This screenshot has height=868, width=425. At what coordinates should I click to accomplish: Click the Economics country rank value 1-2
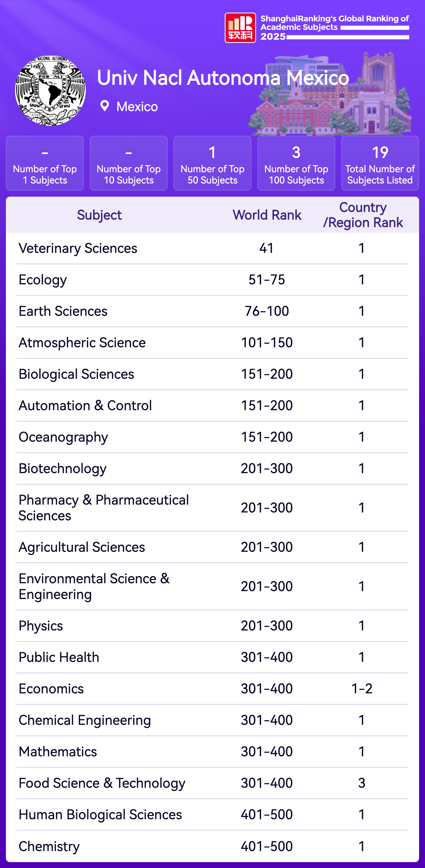(362, 689)
